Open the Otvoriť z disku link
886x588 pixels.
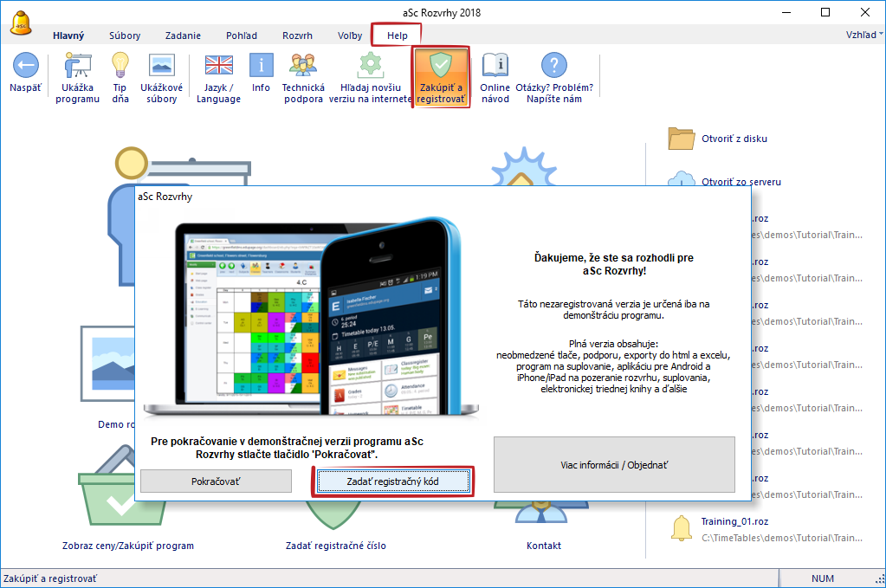(x=734, y=139)
